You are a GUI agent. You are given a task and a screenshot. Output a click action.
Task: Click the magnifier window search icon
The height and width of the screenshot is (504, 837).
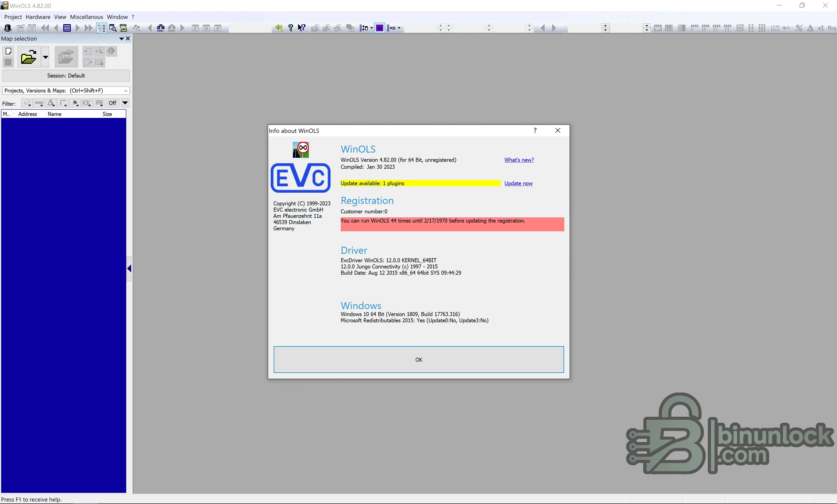(x=113, y=28)
